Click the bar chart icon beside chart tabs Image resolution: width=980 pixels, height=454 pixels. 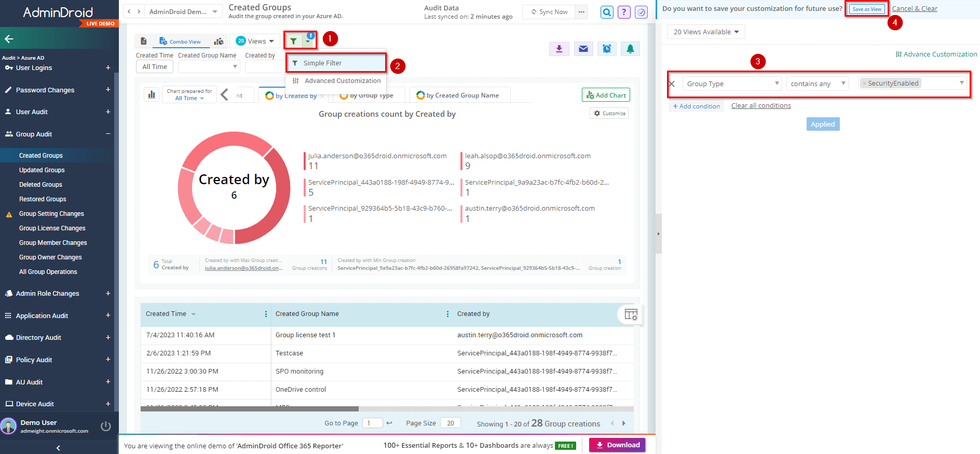click(152, 94)
